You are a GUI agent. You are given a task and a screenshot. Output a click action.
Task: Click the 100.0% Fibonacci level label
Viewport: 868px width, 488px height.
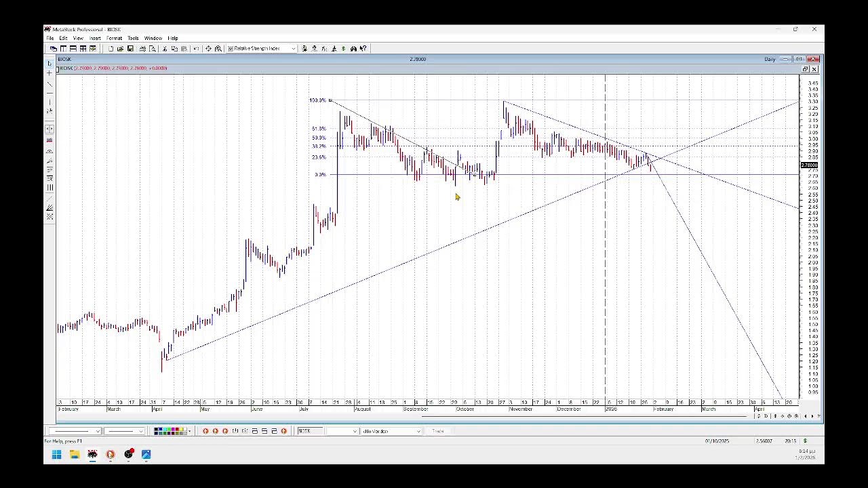coord(317,100)
